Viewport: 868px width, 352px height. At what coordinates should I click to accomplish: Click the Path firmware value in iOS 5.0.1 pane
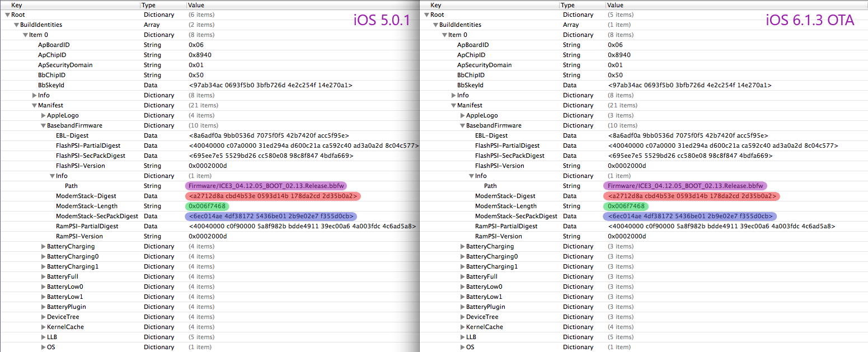[x=266, y=186]
